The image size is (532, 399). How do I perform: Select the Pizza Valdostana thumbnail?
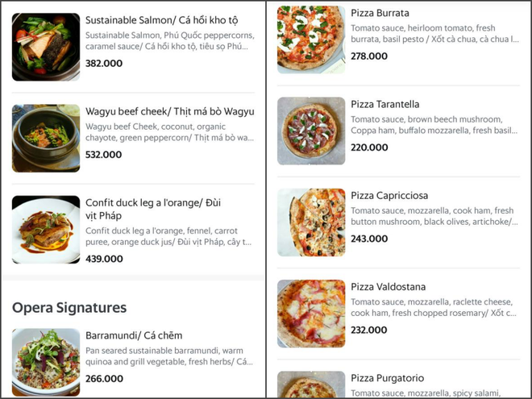311,314
